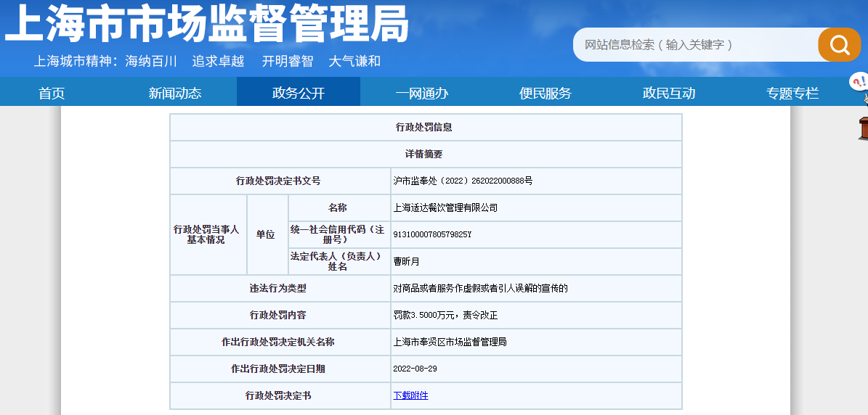Select authority name 上海市奉贤区市场监督管理局
868x415 pixels.
[450, 342]
